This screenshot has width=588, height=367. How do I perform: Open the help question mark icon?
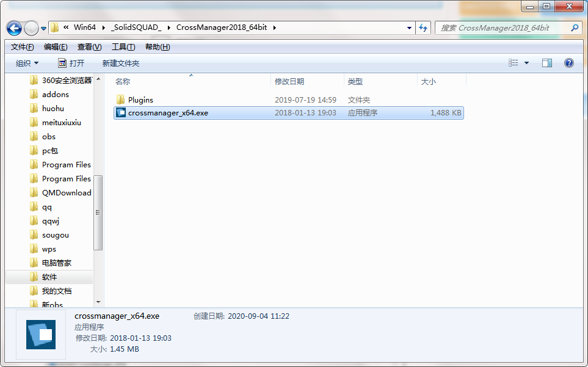click(x=568, y=63)
